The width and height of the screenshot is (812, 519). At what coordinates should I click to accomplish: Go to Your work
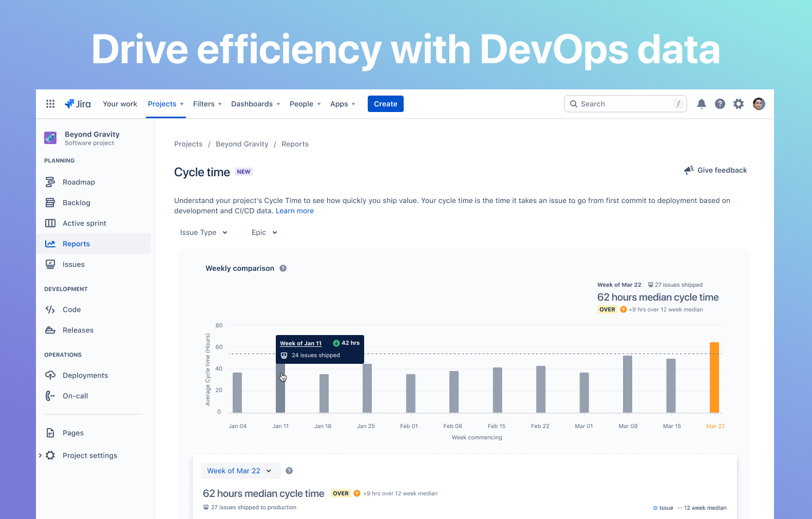click(120, 104)
